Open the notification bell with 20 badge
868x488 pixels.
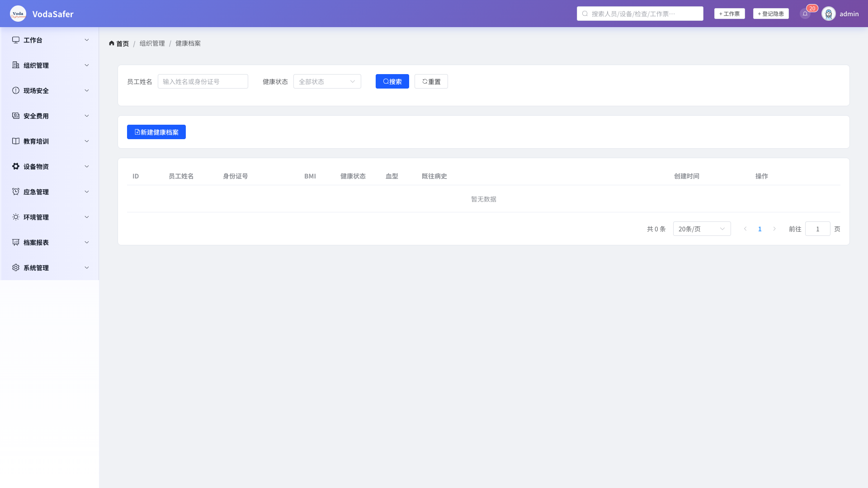(805, 14)
